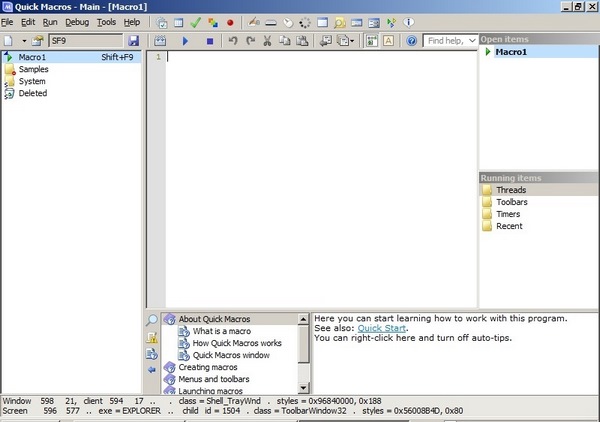Click the magnifier search icon beside help list
This screenshot has width=600, height=422.
152,320
